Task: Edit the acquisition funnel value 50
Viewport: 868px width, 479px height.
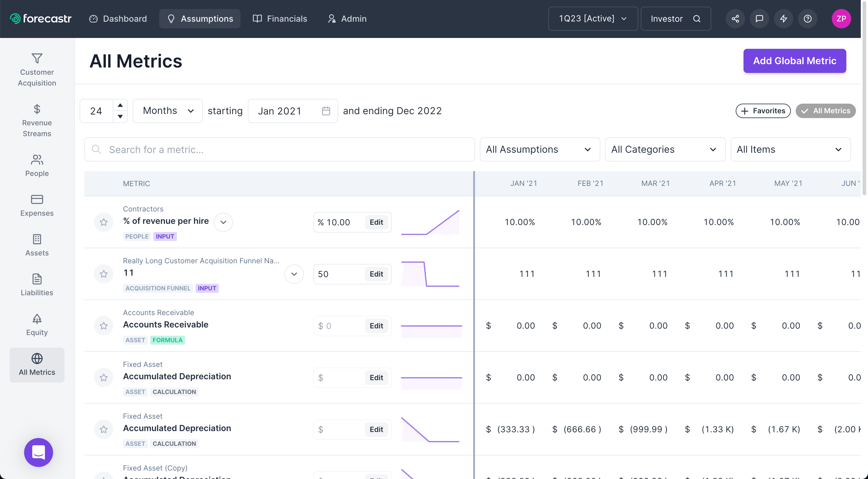Action: pos(376,274)
